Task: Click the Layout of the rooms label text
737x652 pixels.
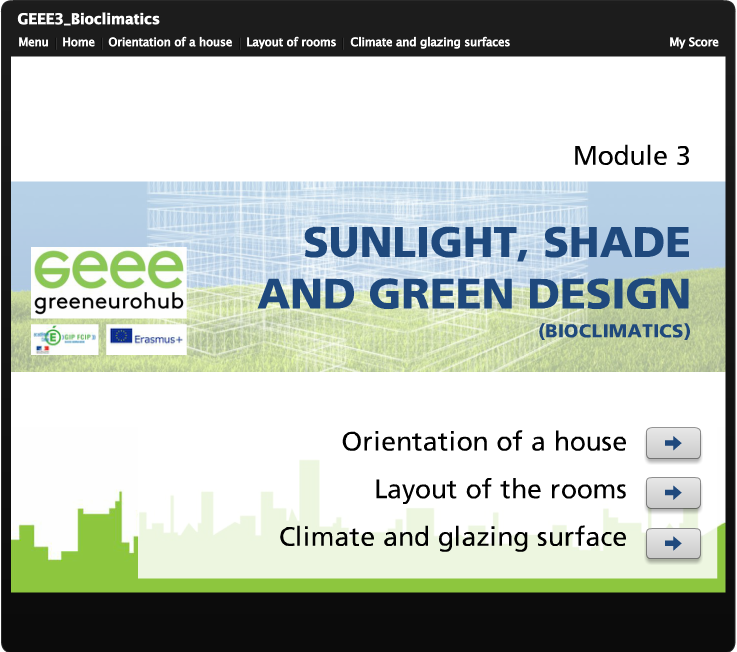Action: coord(500,490)
